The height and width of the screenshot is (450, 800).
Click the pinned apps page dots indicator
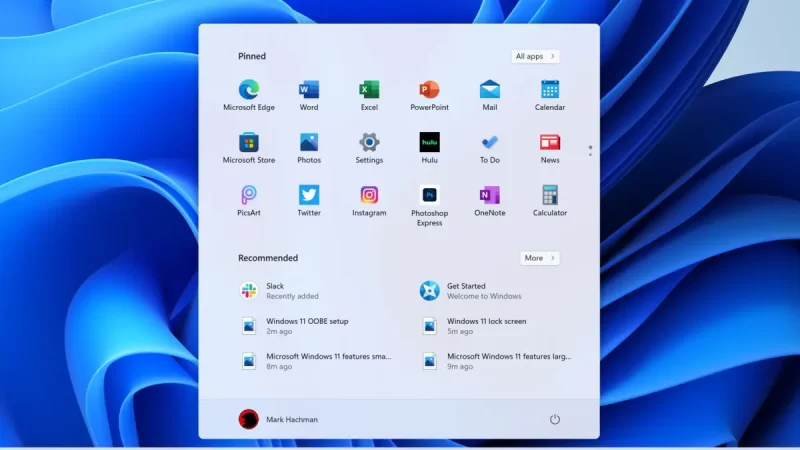590,151
